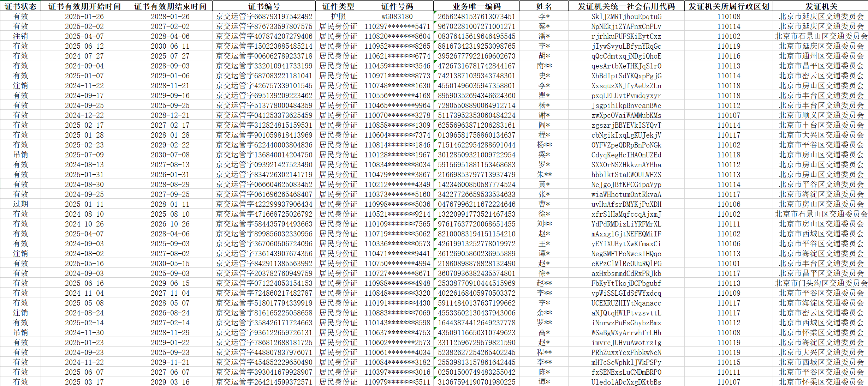This screenshot has width=868, height=386.
Task: Click the 证件类型 header cell
Action: click(x=338, y=6)
